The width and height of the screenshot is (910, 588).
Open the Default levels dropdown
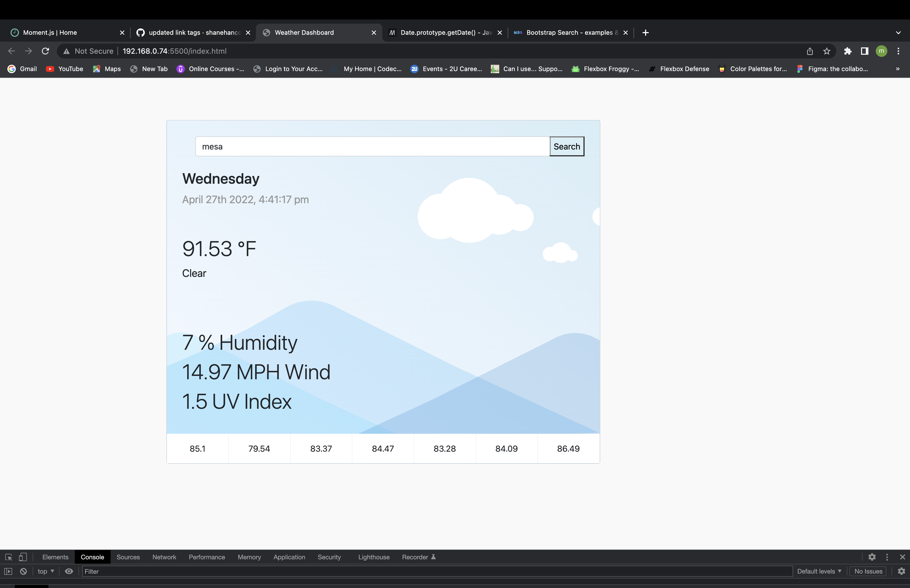pyautogui.click(x=819, y=571)
